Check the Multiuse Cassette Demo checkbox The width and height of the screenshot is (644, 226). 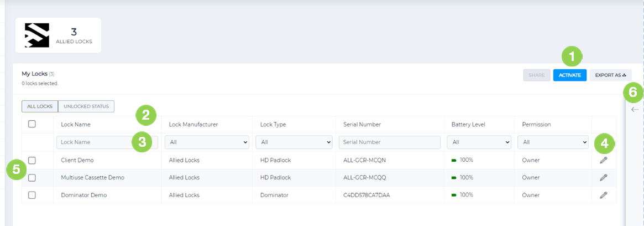click(32, 177)
